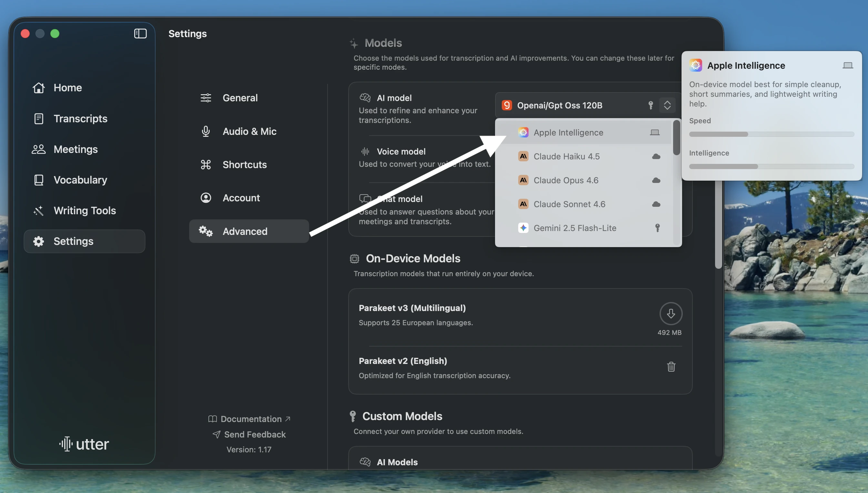
Task: Click the Custom Models heading
Action: click(402, 416)
